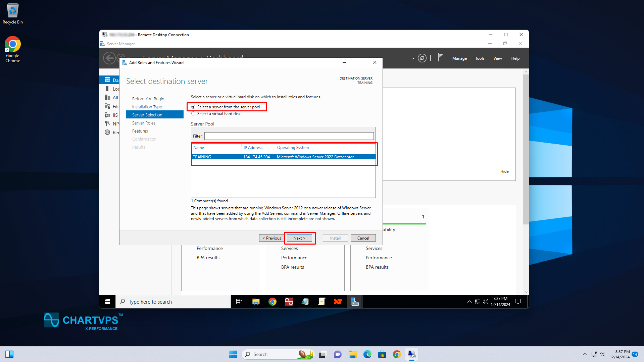Go to Before You Begin step

[148, 99]
